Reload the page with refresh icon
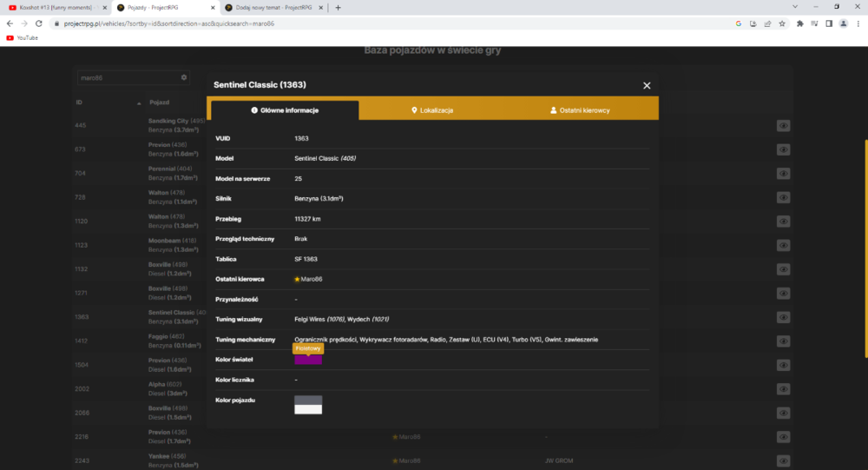The image size is (868, 470). 39,23
